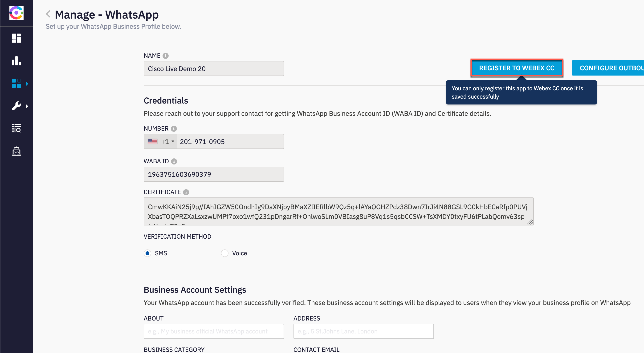Screen dimensions: 644x353
Task: Expand the Assets submenu arrow
Action: click(x=27, y=84)
